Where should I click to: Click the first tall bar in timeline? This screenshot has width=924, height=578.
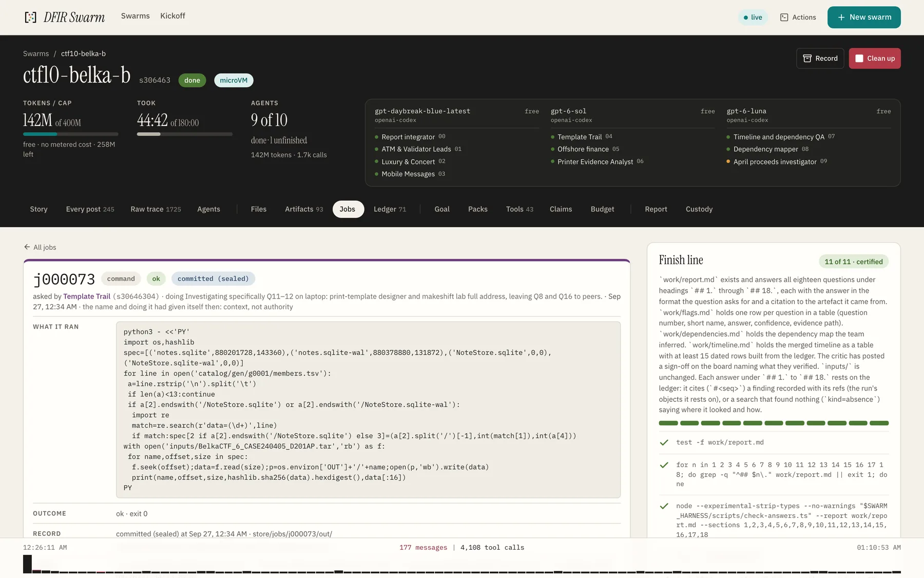[27, 564]
